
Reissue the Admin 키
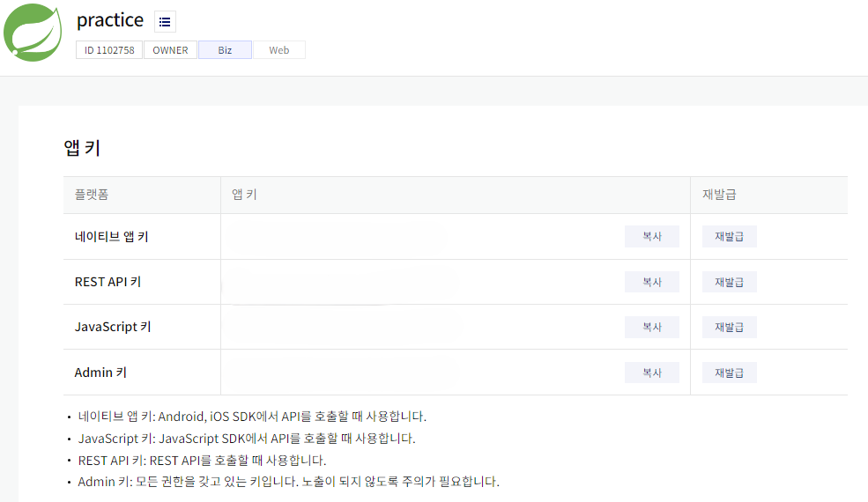tap(729, 373)
